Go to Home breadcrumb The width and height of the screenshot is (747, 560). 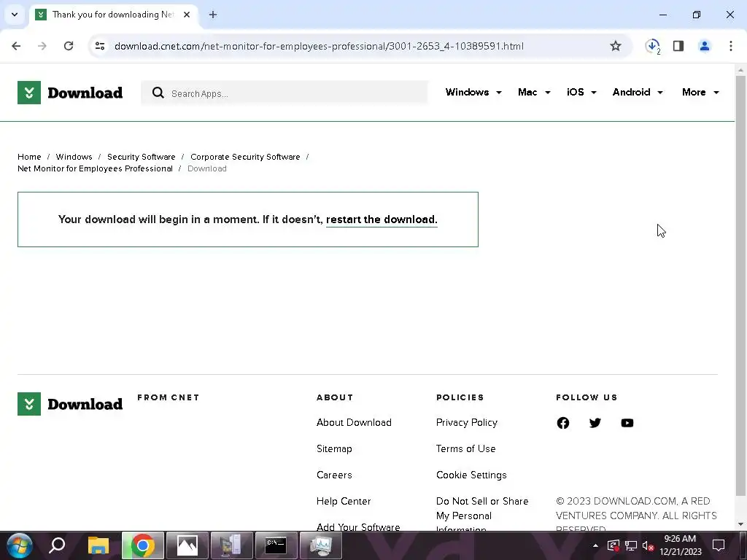(x=29, y=157)
